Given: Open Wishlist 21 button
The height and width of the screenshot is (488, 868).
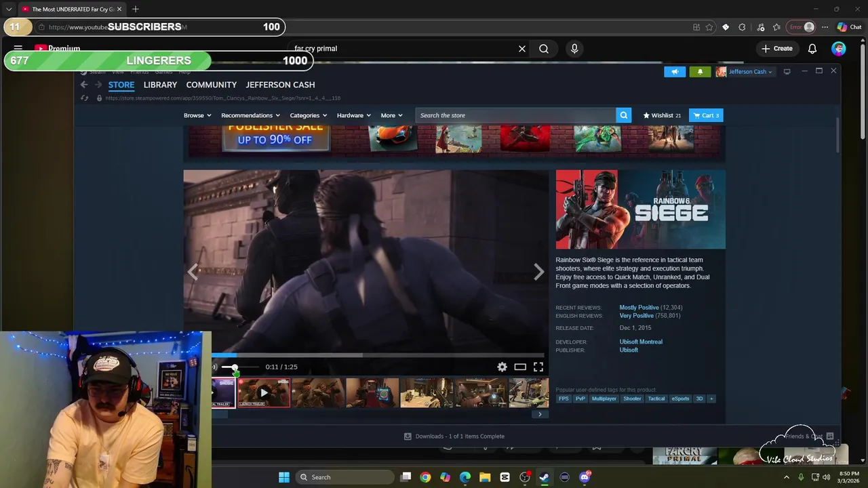Looking at the screenshot, I should pyautogui.click(x=662, y=115).
